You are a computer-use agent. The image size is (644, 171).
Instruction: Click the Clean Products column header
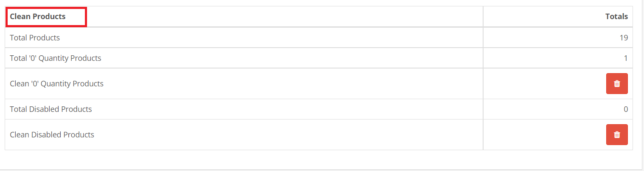click(x=38, y=17)
